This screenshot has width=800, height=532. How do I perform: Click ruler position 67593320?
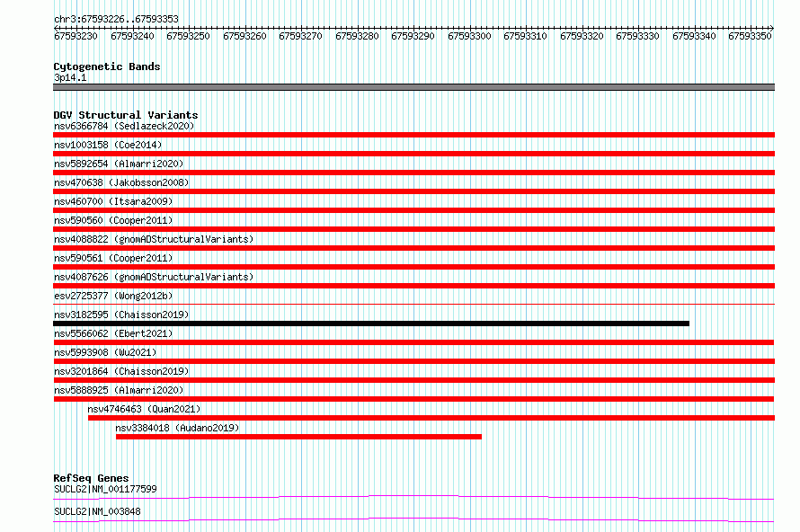click(x=582, y=36)
